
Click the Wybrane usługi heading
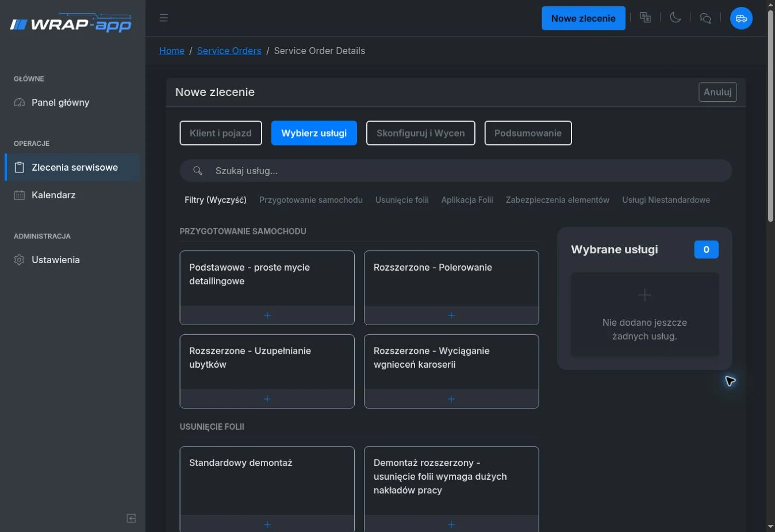pyautogui.click(x=614, y=249)
